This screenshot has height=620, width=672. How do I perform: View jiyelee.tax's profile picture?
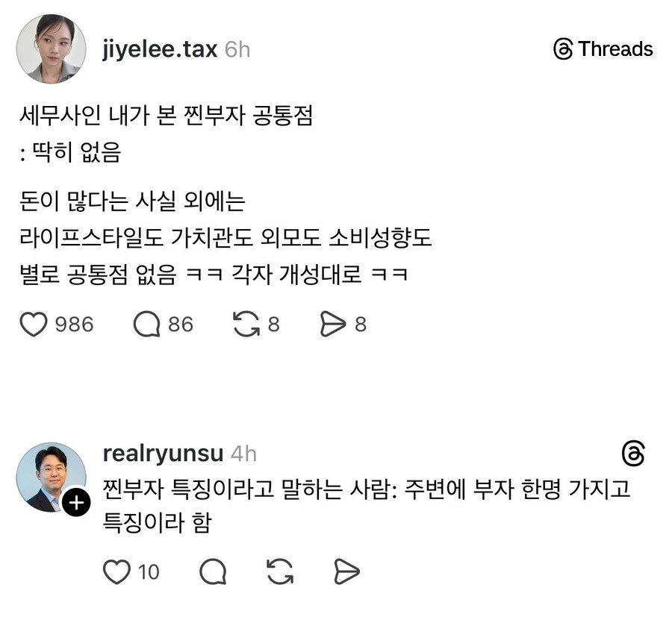52,48
